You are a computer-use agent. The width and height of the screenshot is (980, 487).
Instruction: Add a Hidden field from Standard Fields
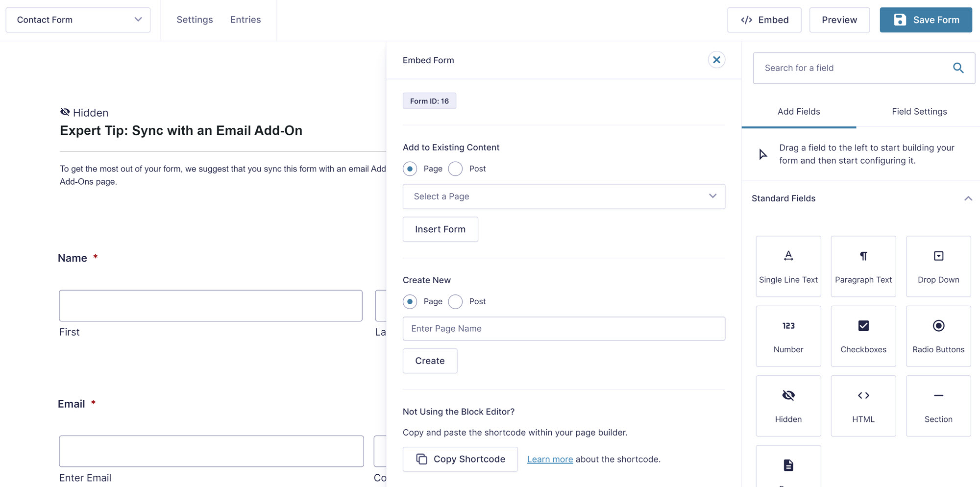click(788, 406)
